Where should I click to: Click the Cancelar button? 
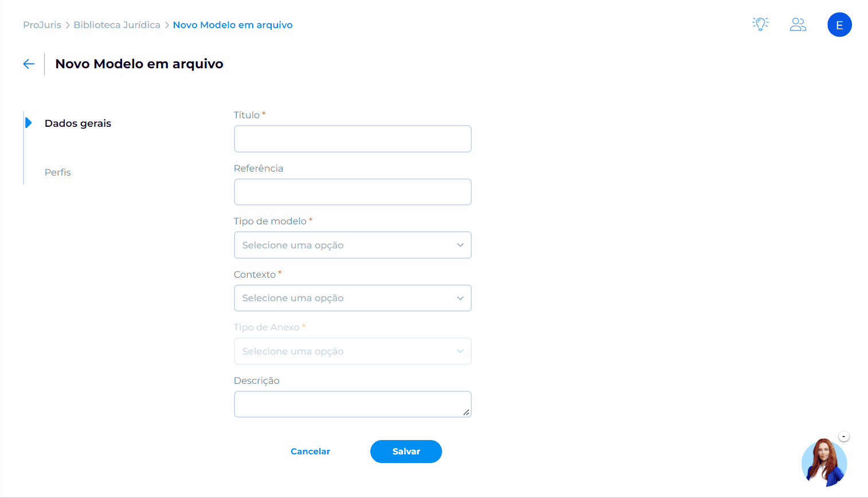click(x=310, y=452)
